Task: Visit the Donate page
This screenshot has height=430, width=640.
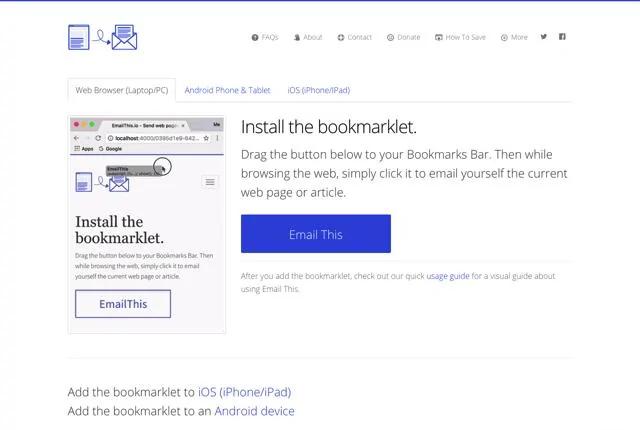Action: click(x=403, y=37)
